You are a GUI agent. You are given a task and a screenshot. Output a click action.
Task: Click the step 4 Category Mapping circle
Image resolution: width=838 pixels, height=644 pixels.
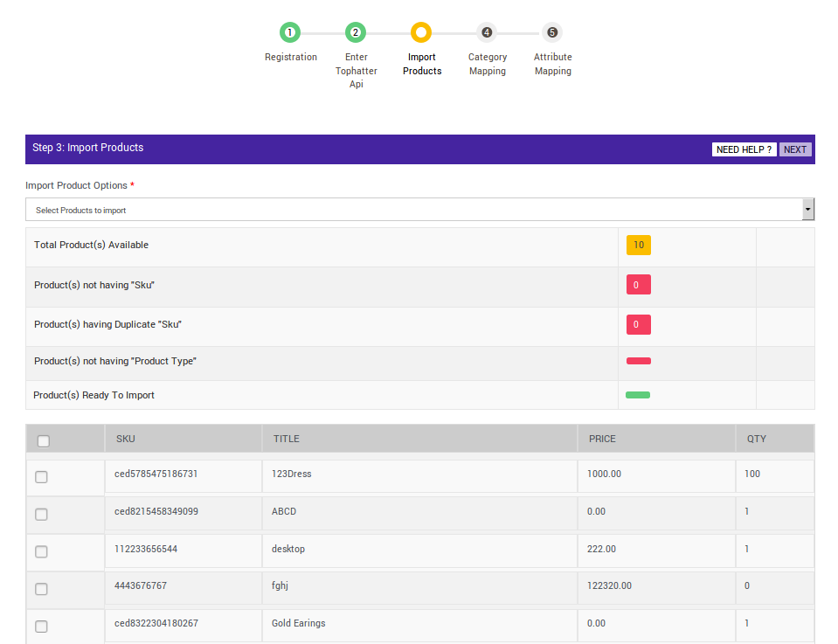(x=487, y=33)
